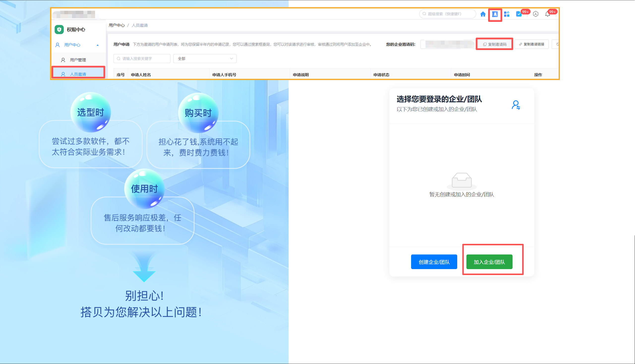Open the notification bell icon
Viewport: 635px width, 364px height.
tap(547, 14)
